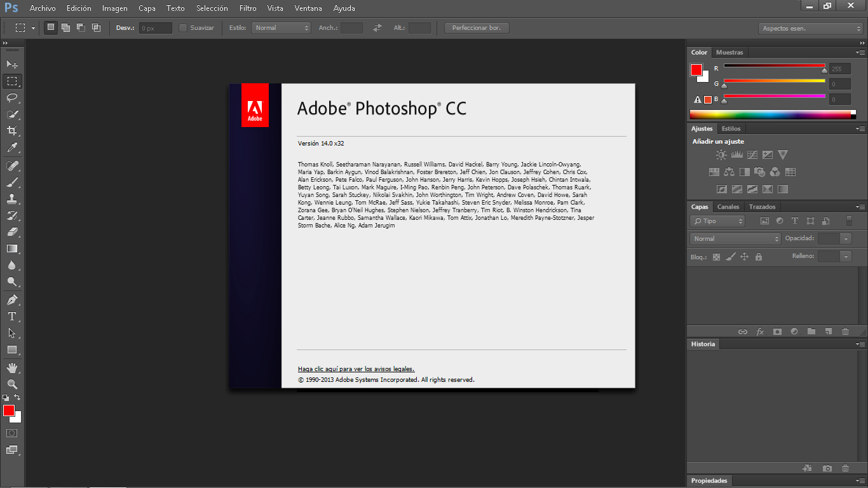The height and width of the screenshot is (488, 868).
Task: Open the Ayuda menu
Action: click(344, 8)
